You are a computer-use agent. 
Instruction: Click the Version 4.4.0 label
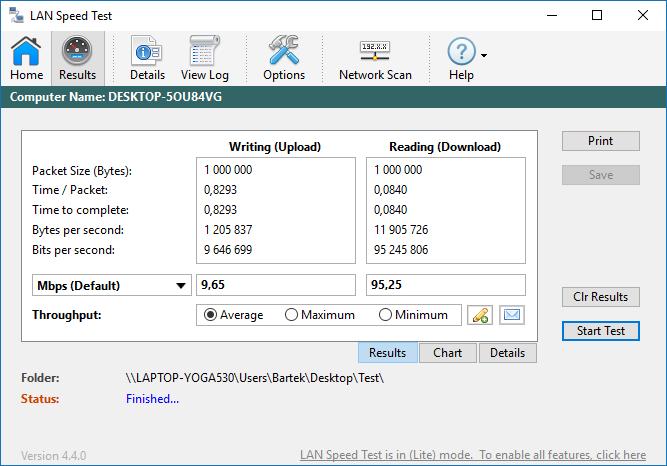tap(54, 456)
